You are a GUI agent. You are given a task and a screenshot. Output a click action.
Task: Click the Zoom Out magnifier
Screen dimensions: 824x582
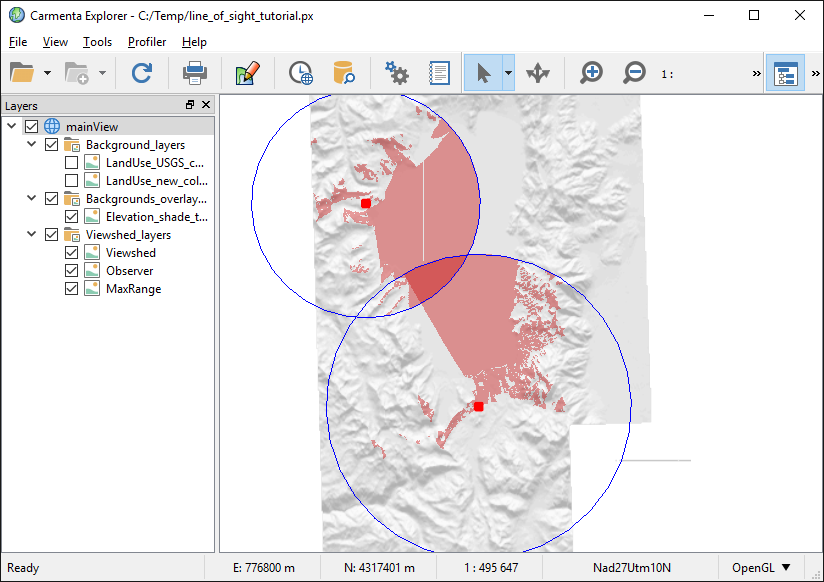coord(634,73)
